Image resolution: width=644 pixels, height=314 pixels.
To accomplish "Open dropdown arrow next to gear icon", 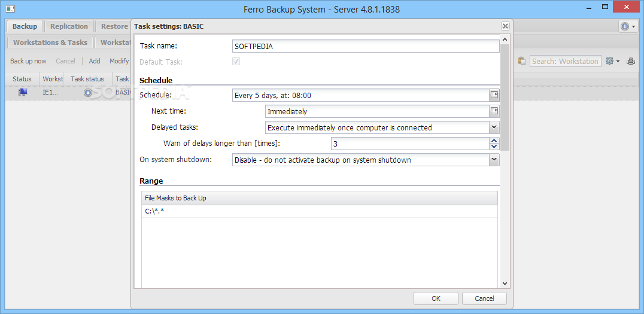I will 618,62.
